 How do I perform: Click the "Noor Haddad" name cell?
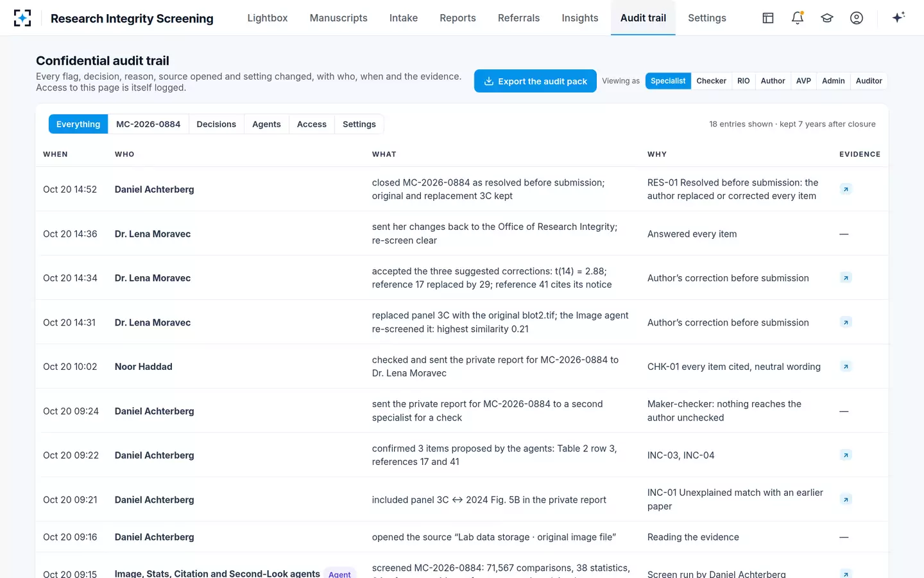tap(144, 367)
